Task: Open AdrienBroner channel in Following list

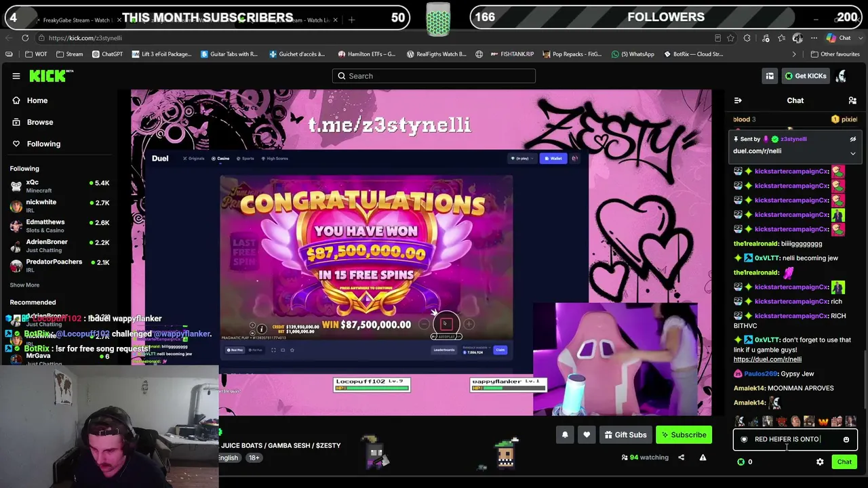Action: [x=60, y=245]
